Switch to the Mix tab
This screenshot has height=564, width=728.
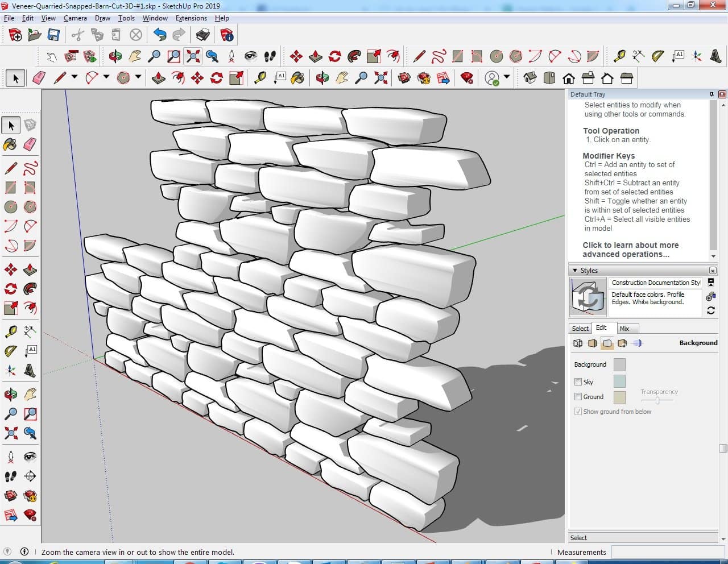tap(624, 329)
